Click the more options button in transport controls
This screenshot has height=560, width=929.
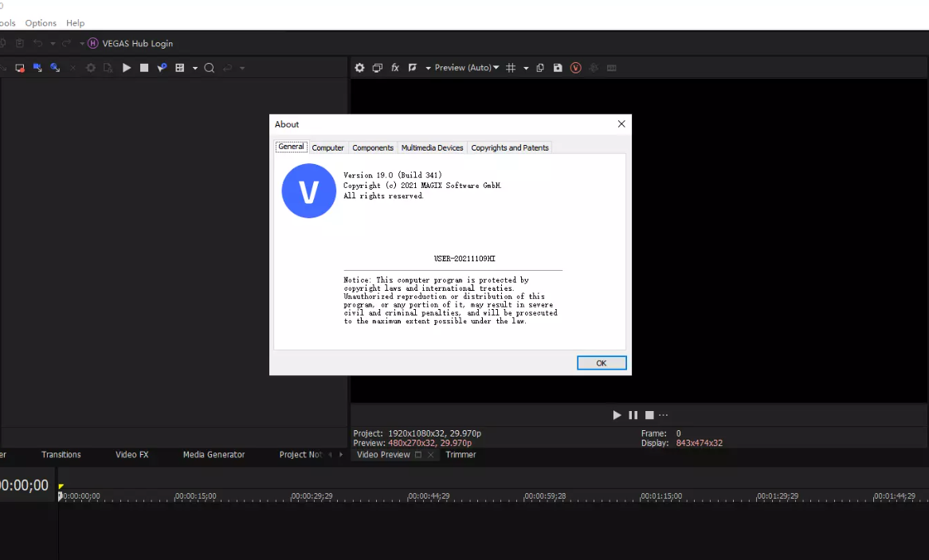[662, 415]
